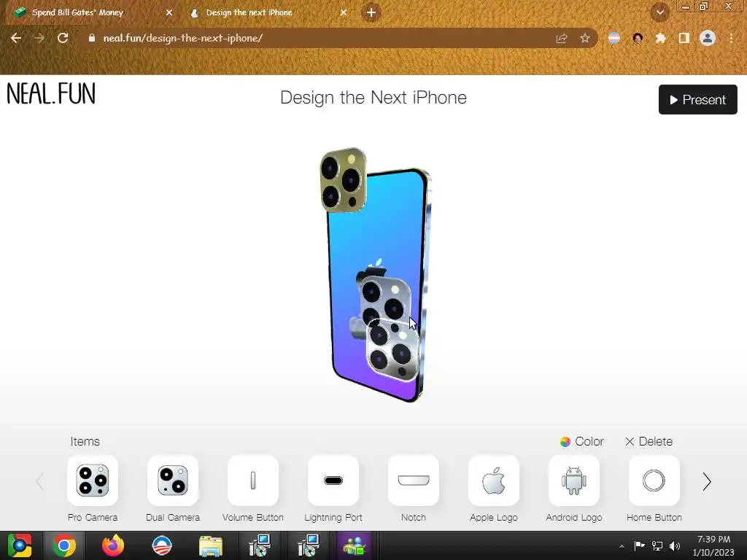The height and width of the screenshot is (560, 747).
Task: Open Chrome in the taskbar
Action: [64, 545]
